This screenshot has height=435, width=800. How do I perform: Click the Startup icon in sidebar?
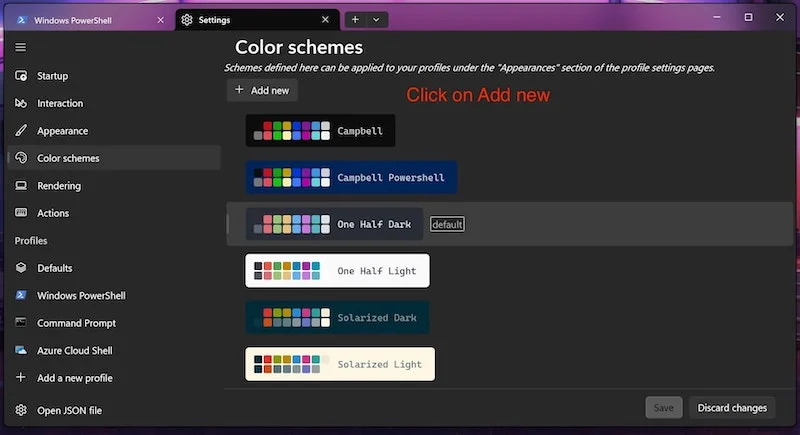tap(21, 75)
